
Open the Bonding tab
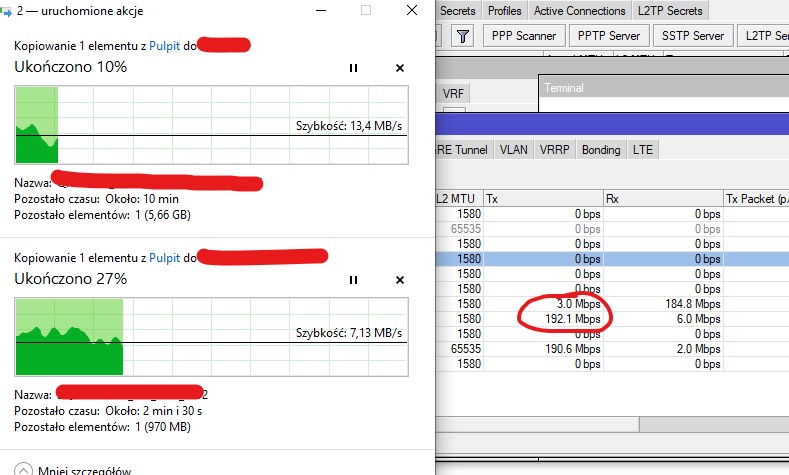tap(601, 150)
